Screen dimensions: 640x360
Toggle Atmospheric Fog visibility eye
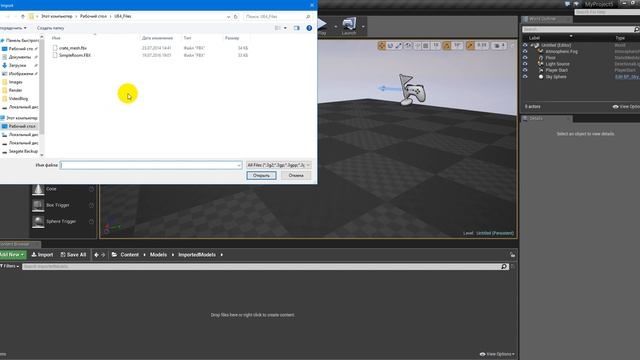coord(525,51)
